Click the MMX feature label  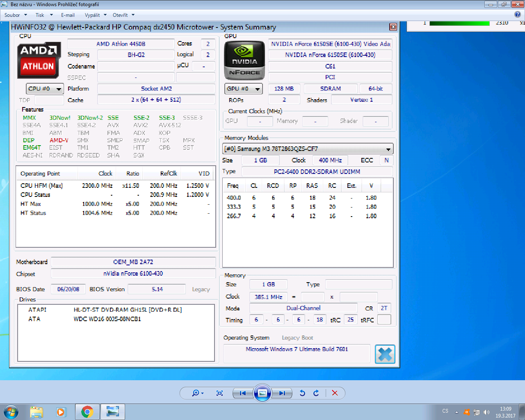point(29,118)
